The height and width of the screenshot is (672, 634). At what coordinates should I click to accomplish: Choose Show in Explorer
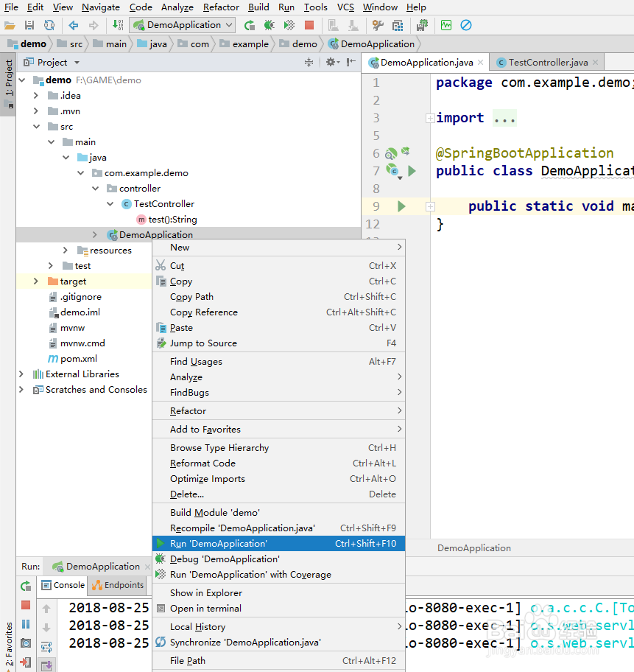coord(278,592)
